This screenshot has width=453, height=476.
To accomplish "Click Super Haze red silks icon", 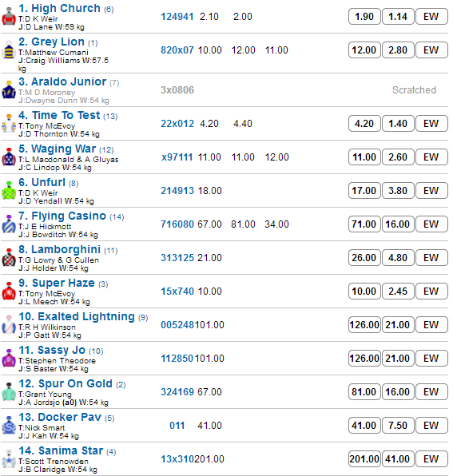I will click(x=9, y=292).
